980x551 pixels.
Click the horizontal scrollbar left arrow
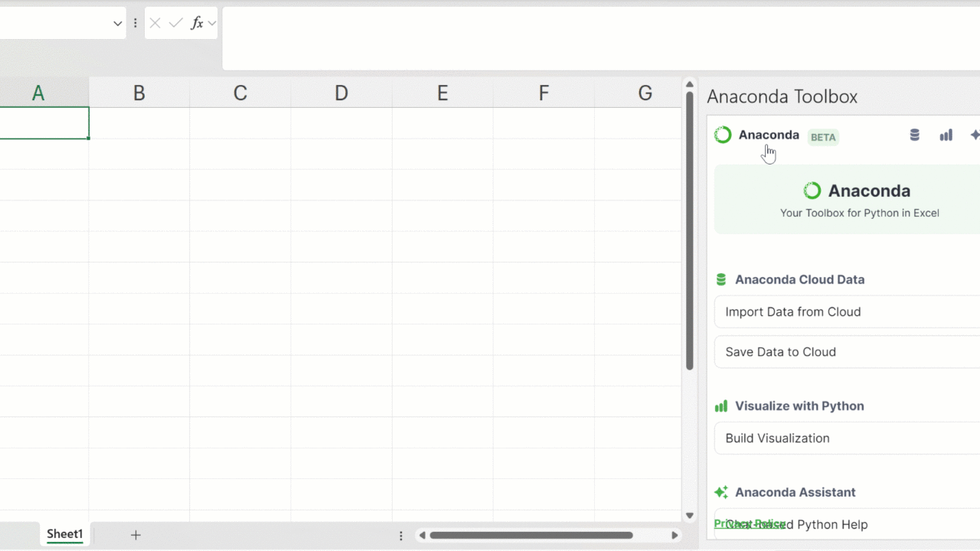click(x=422, y=536)
